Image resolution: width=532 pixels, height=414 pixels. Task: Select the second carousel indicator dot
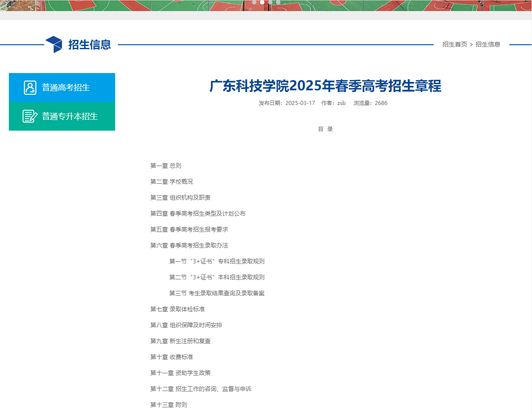tap(262, 2)
